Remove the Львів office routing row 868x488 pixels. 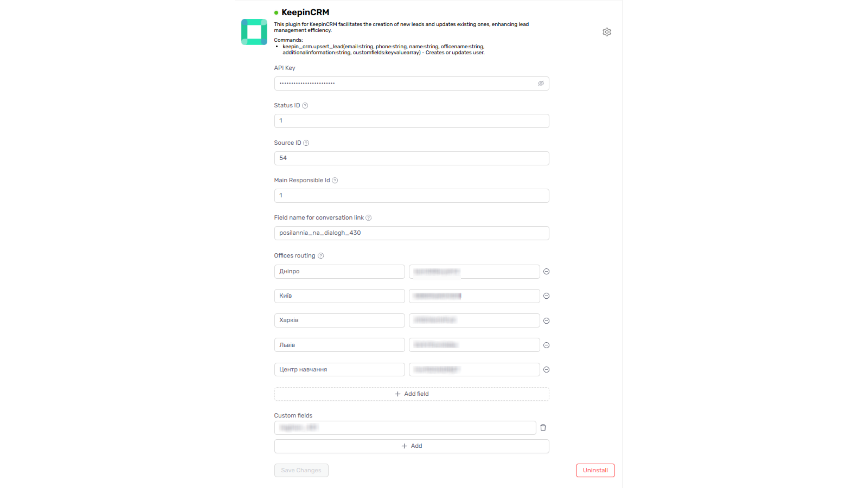[546, 345]
